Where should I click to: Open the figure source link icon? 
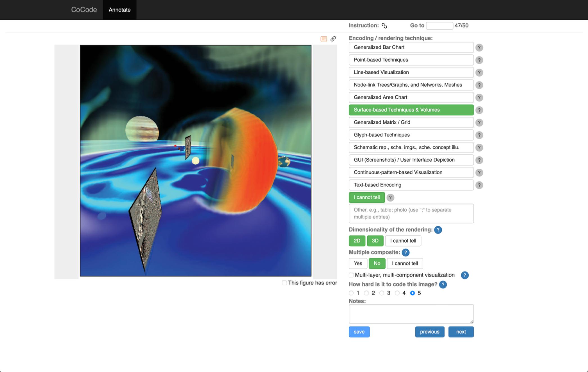333,39
